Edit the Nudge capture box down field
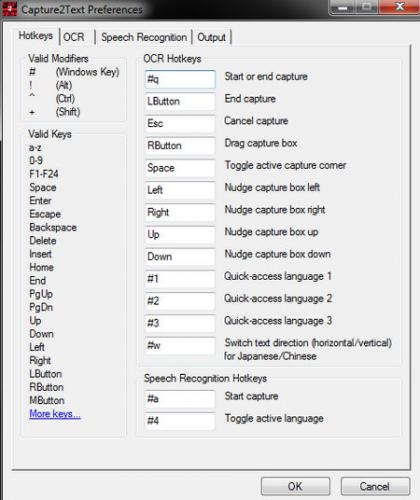The height and width of the screenshot is (500, 420). click(180, 257)
